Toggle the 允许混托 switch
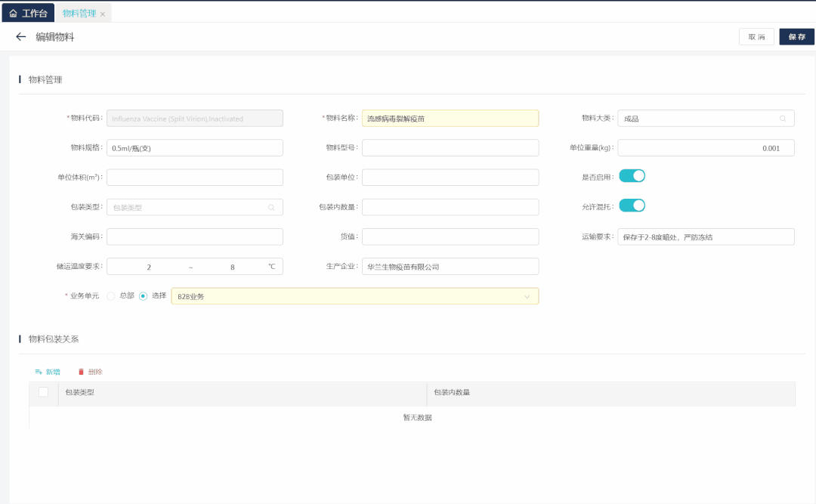The height and width of the screenshot is (504, 816). (632, 206)
